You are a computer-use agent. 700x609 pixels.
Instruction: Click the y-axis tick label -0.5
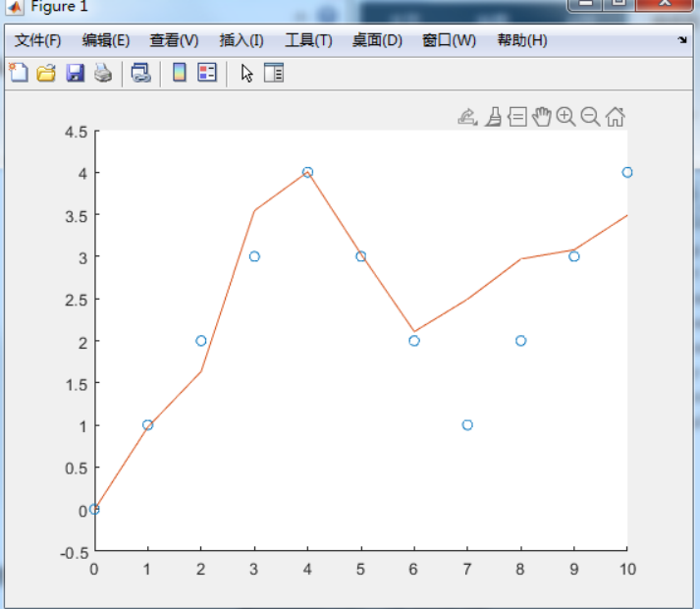tap(74, 553)
